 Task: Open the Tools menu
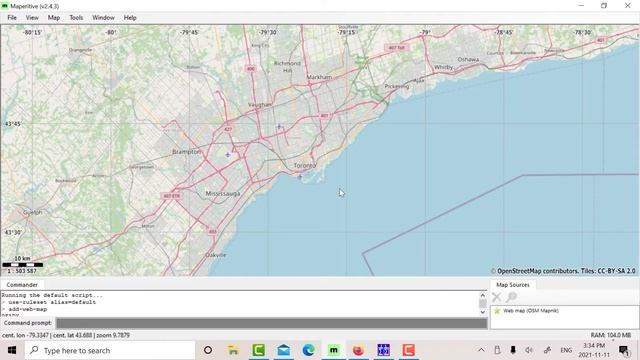point(76,18)
